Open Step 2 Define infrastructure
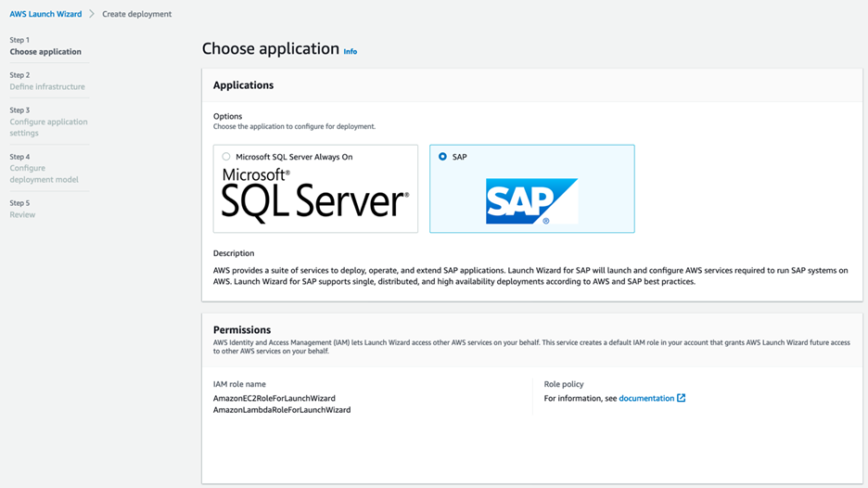This screenshot has height=488, width=868. [x=47, y=86]
